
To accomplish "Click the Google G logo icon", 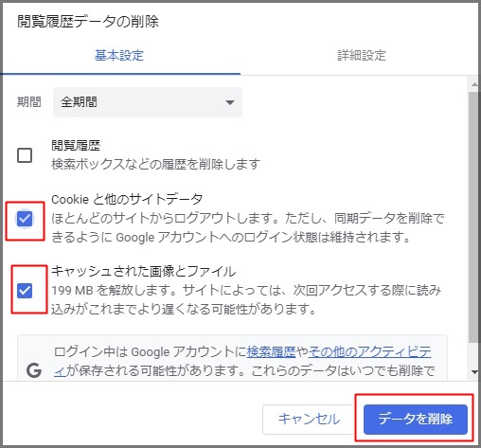I will tap(34, 370).
